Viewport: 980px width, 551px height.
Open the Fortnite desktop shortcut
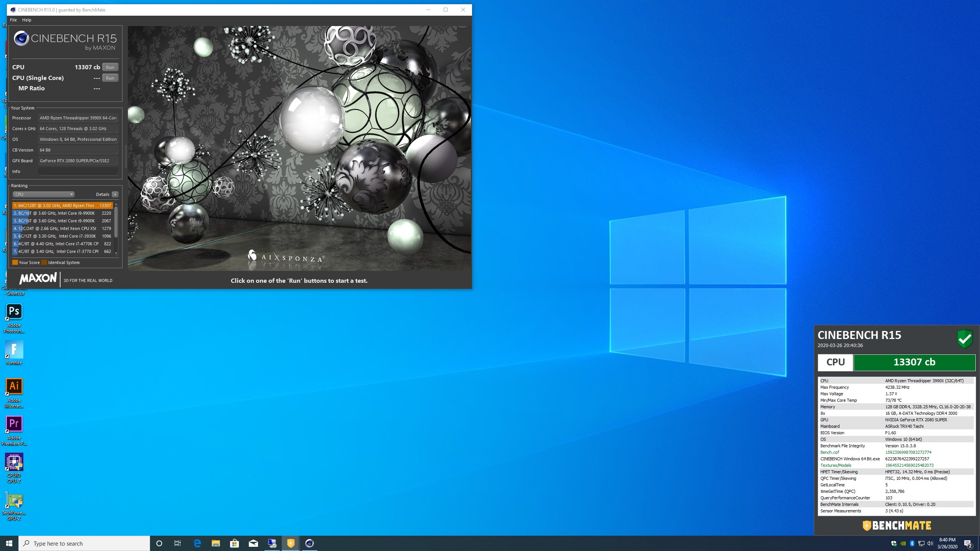click(14, 353)
